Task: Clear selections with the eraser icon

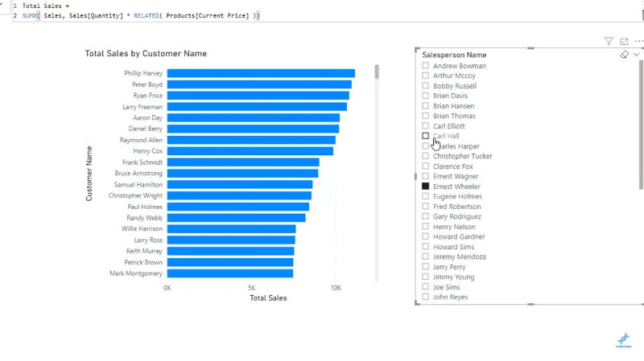Action: coord(625,55)
